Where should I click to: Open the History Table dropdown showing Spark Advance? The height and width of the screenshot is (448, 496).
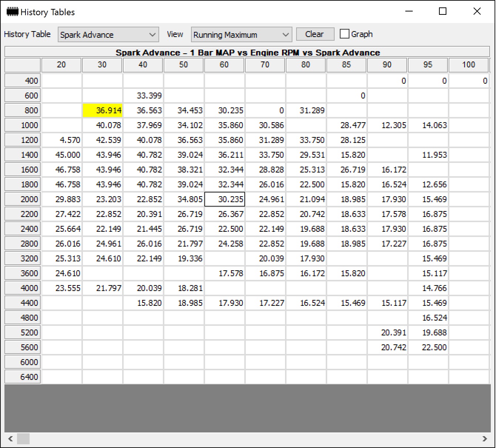pyautogui.click(x=108, y=34)
